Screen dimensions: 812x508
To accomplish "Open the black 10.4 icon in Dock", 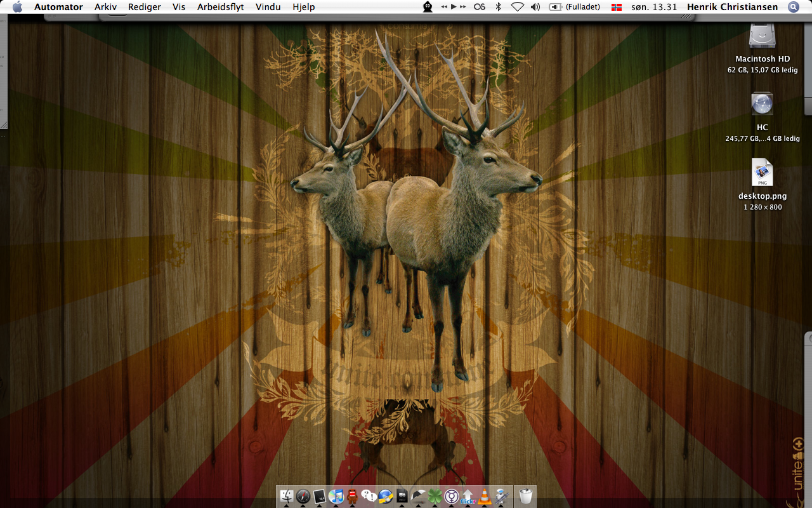I will 320,496.
